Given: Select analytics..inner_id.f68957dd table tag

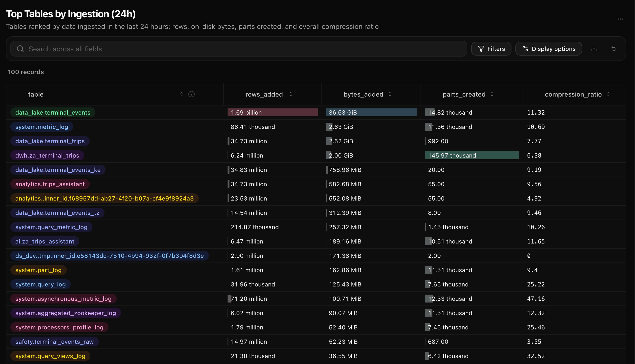Looking at the screenshot, I should [105, 199].
